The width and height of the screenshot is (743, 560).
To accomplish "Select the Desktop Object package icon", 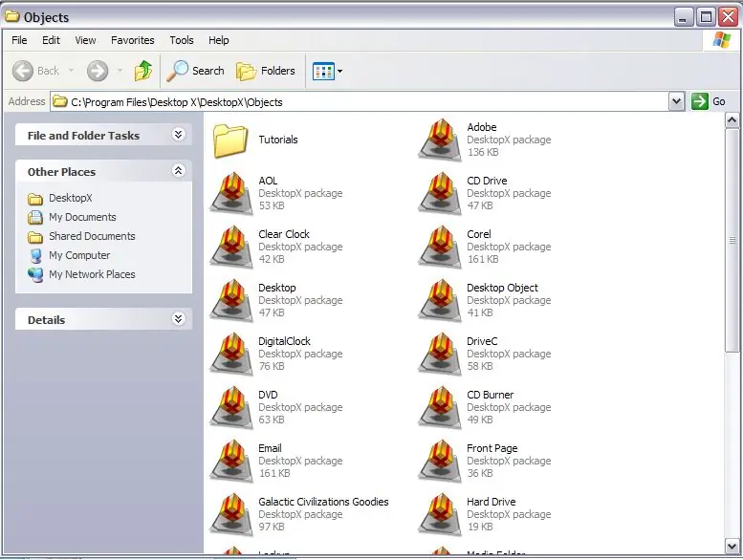I will click(x=440, y=301).
